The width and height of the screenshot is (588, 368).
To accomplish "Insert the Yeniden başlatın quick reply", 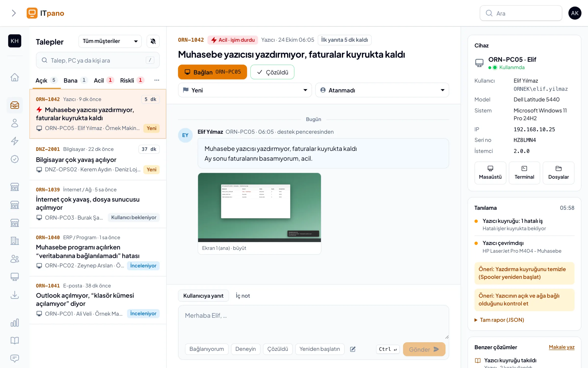I will click(x=320, y=349).
